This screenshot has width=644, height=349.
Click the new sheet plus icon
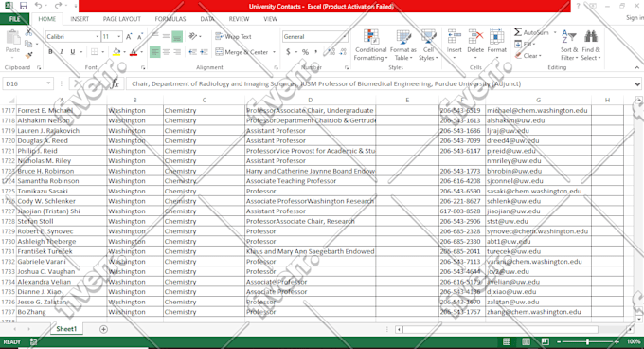[103, 329]
